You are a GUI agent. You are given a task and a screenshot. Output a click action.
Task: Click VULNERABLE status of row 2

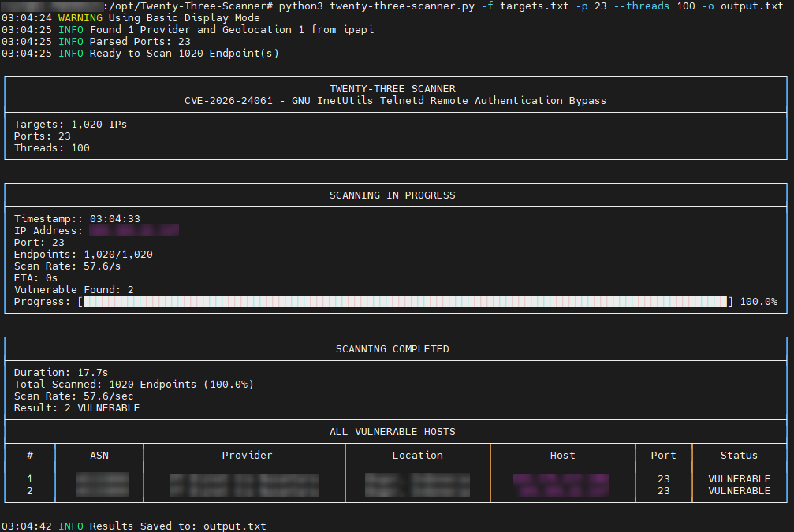(x=740, y=490)
